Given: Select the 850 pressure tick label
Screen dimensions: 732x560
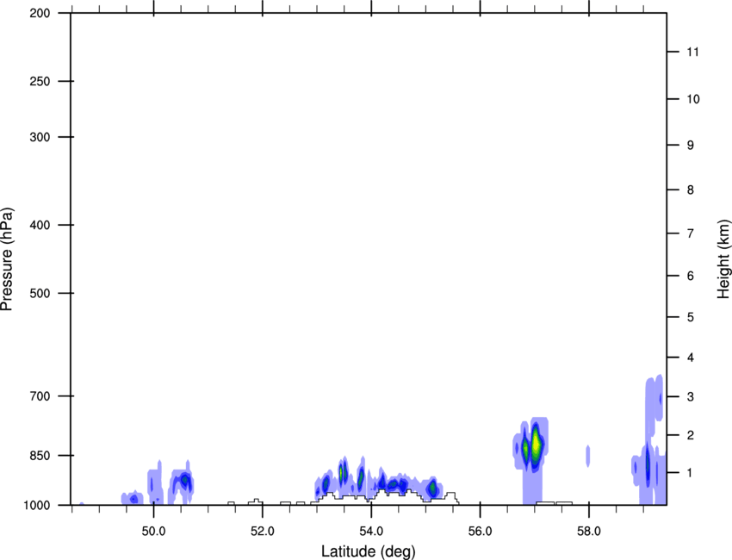Looking at the screenshot, I should (x=40, y=455).
